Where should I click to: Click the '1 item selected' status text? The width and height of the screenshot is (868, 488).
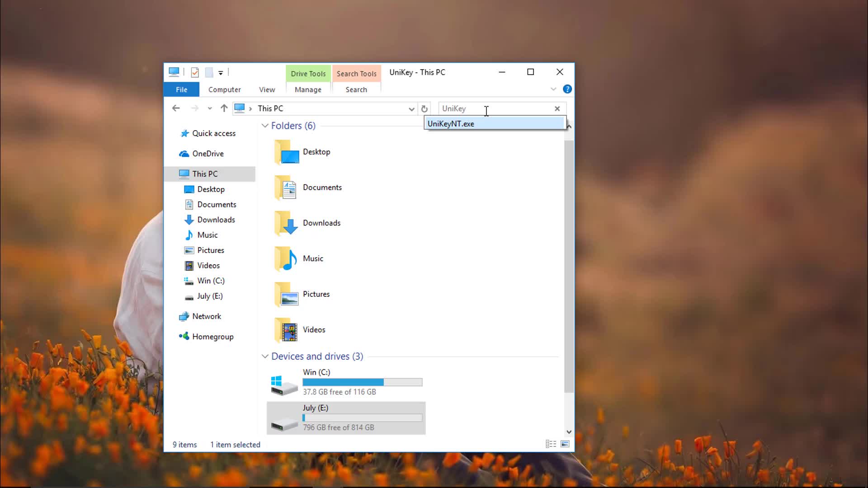point(235,445)
